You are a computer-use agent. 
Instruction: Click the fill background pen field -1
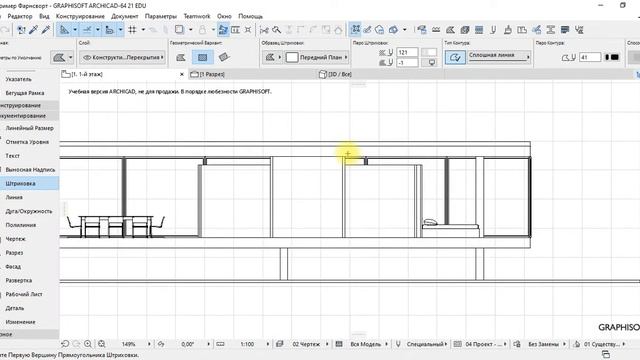tap(407, 63)
